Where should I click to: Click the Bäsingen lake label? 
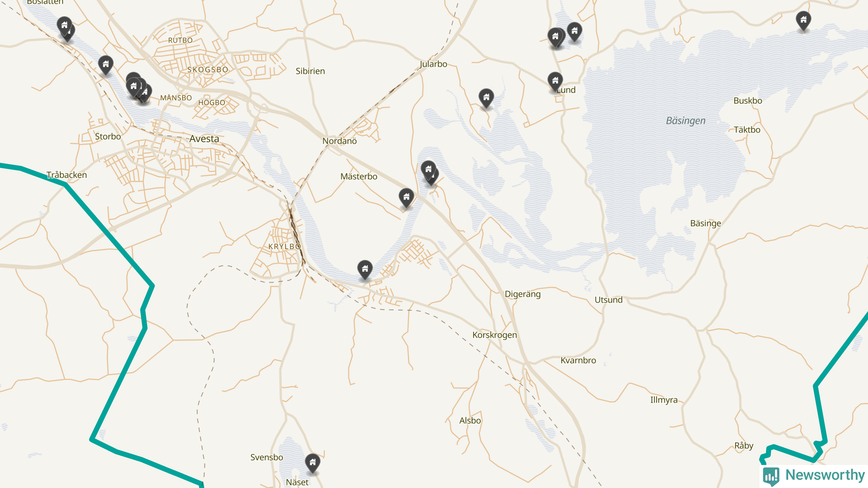click(x=686, y=121)
